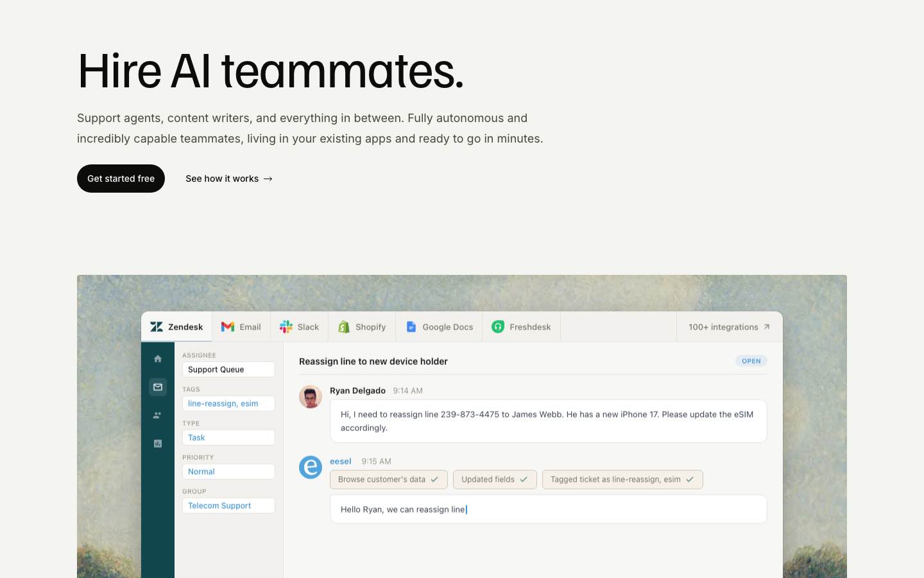Open the Shopify tab

click(362, 327)
